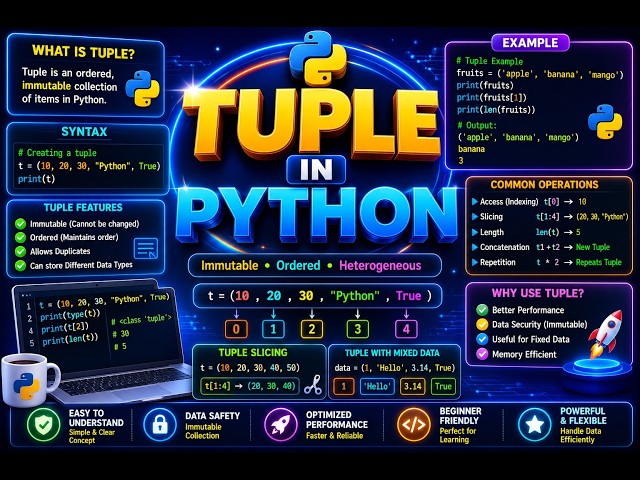Click the orange code icon beside Beginner Friendly
640x480 pixels.
413,425
